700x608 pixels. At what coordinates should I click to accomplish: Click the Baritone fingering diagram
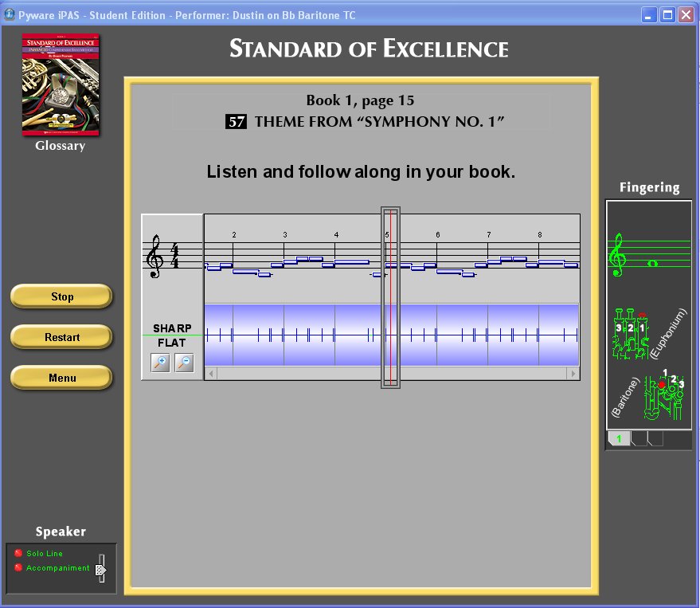(662, 394)
